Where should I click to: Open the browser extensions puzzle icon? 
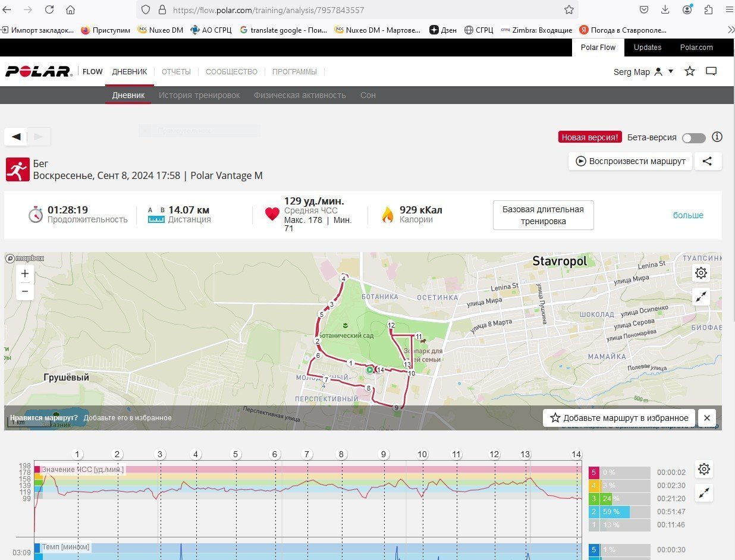708,10
